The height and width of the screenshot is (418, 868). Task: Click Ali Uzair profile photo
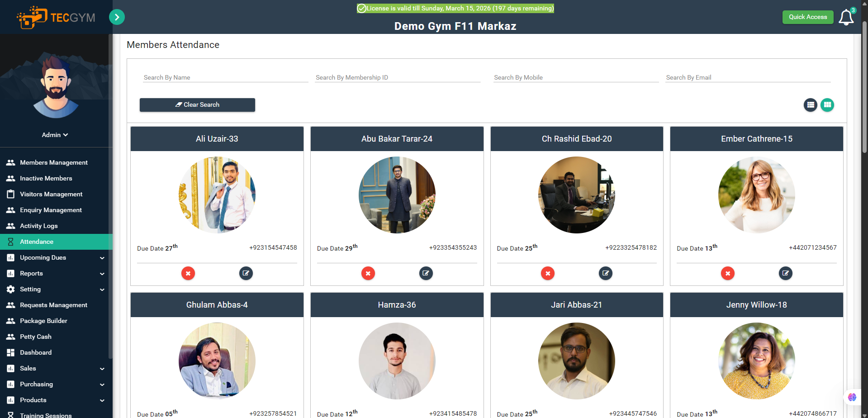[217, 195]
